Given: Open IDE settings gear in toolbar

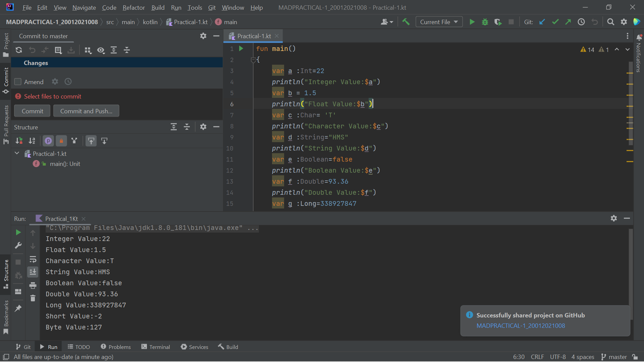Looking at the screenshot, I should (x=624, y=22).
